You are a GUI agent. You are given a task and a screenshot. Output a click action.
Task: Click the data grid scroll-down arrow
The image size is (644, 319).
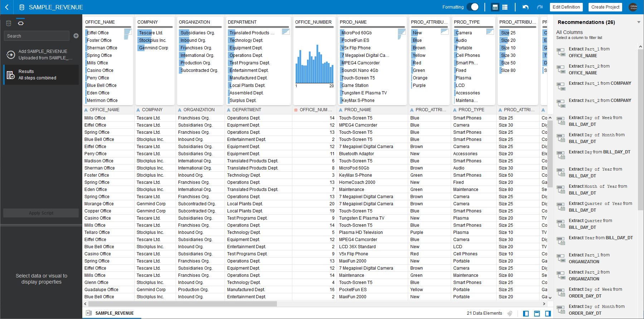pos(550,297)
